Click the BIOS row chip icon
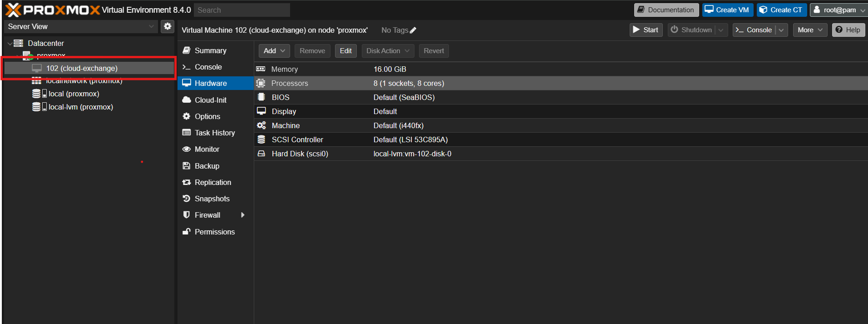Viewport: 868px width, 324px height. pyautogui.click(x=261, y=97)
